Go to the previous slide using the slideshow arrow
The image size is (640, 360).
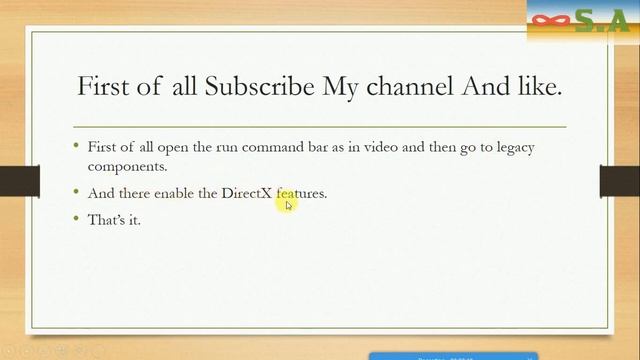[9, 350]
